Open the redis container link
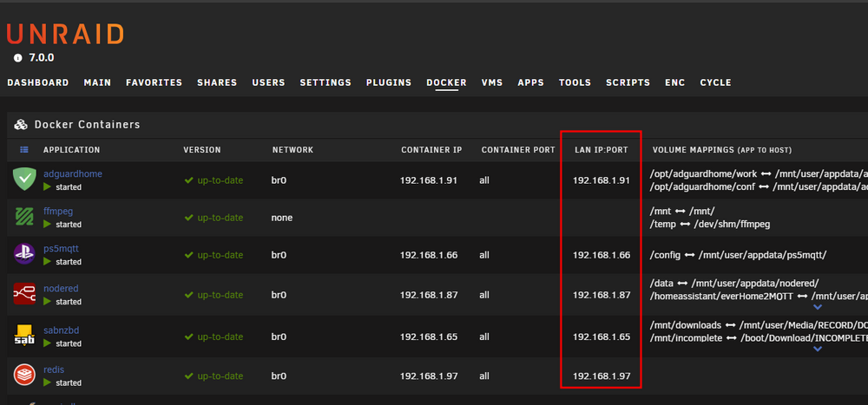 (x=54, y=369)
